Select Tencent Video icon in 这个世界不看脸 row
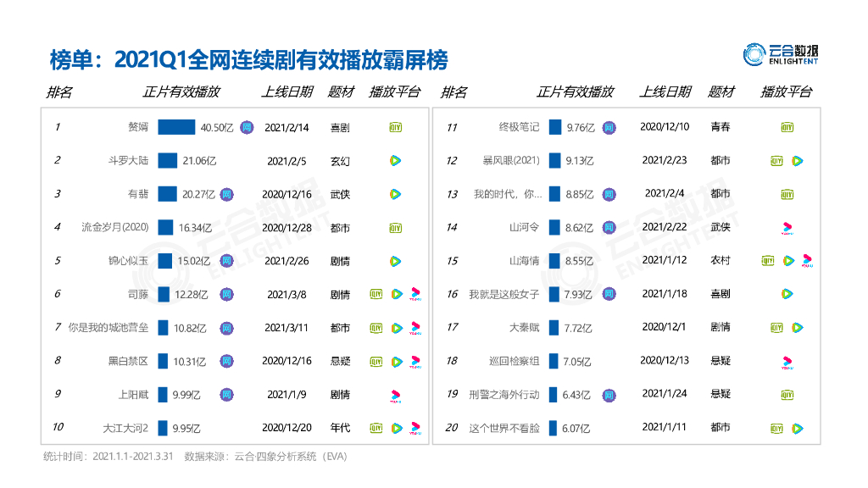 point(797,428)
